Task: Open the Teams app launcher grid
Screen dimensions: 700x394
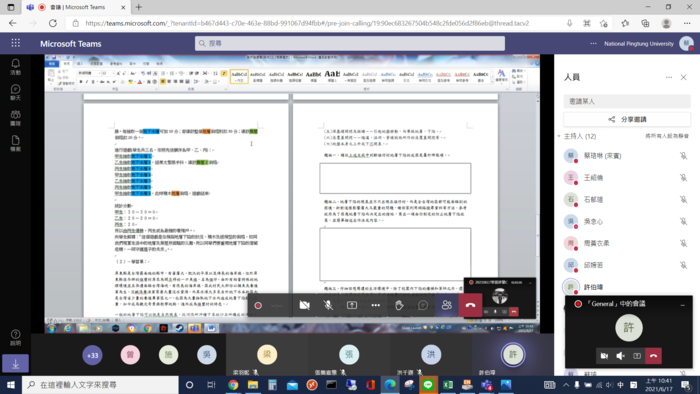Action: click(16, 43)
